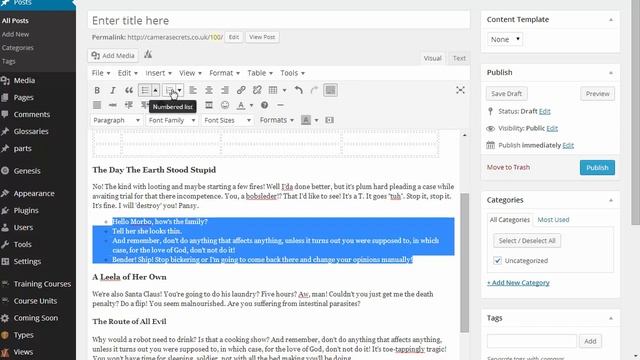Insert a hyperlink with link icon
Viewport: 640px width, 360px height.
click(241, 90)
